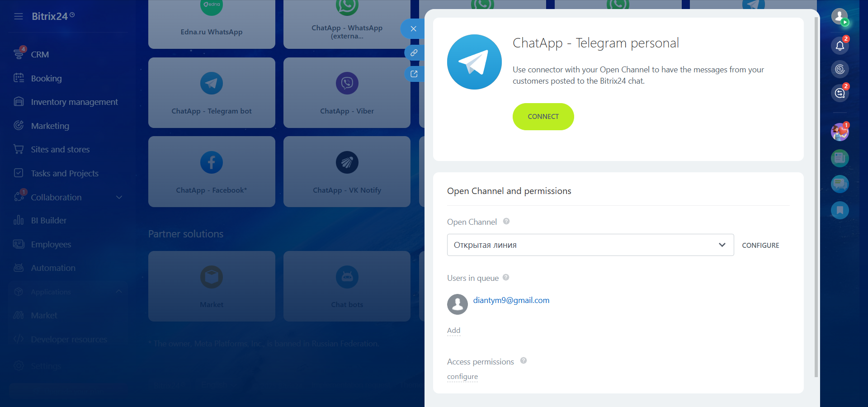Click Add under Users in queue

[x=453, y=331]
